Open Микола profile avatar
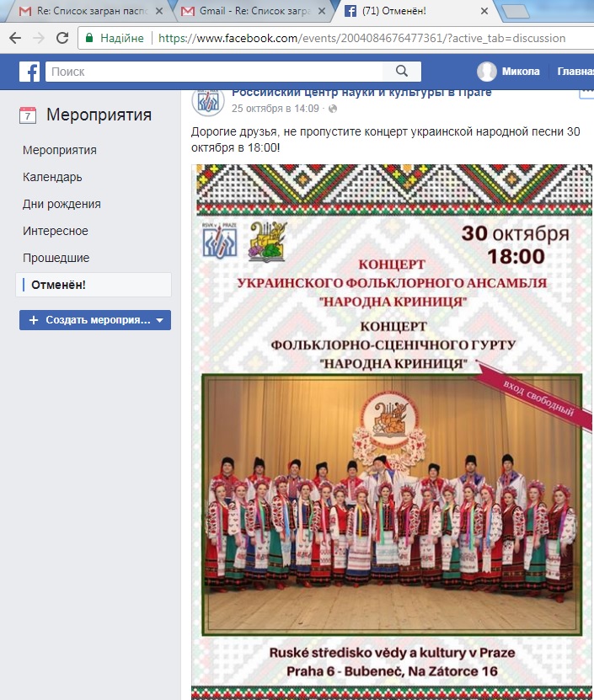594x700 pixels. [x=487, y=72]
